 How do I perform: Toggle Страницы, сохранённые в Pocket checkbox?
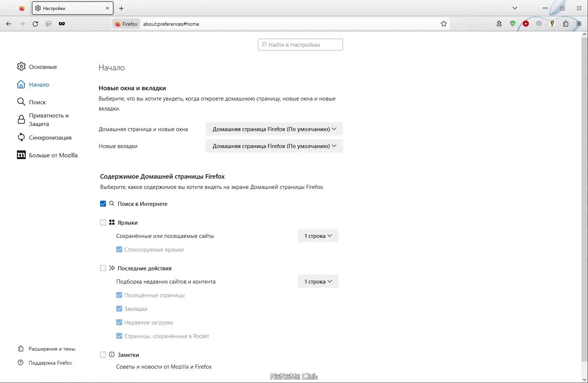click(x=119, y=336)
